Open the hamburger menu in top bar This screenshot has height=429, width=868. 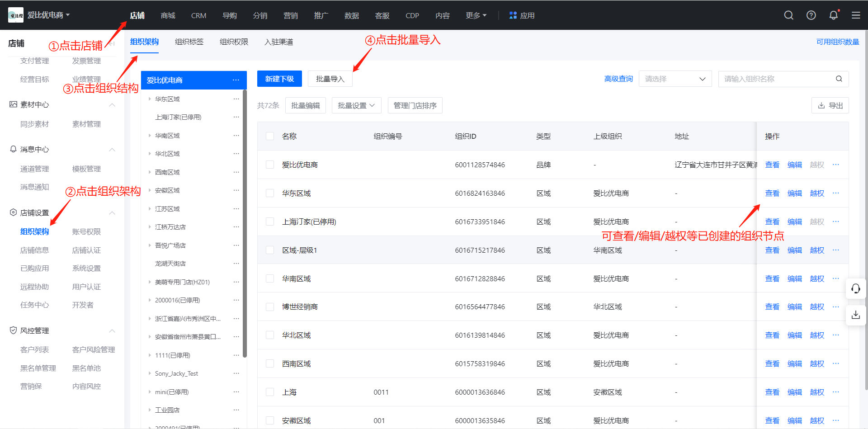856,15
